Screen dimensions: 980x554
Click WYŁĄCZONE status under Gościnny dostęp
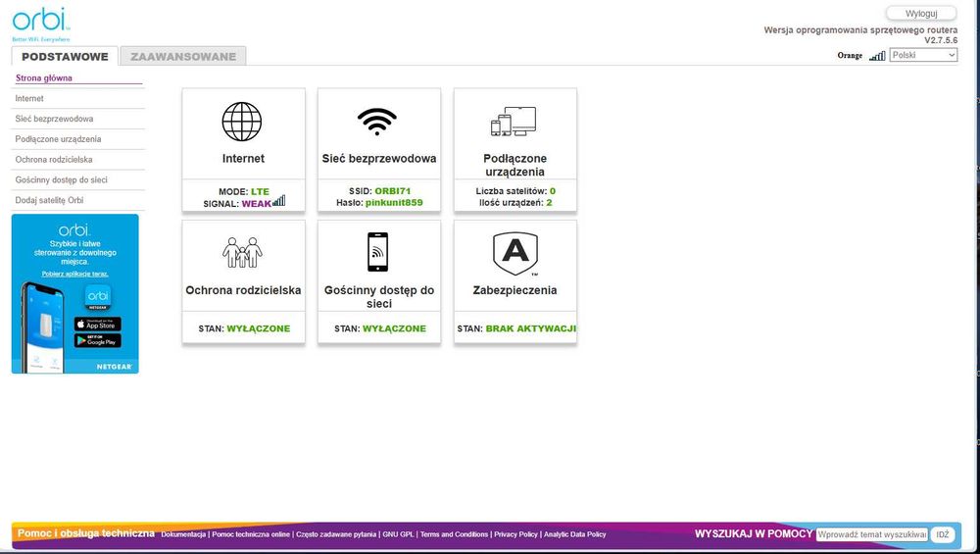(x=394, y=328)
